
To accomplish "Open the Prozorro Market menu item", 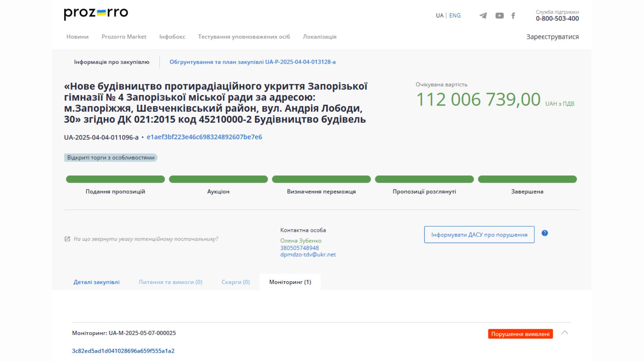I will point(124,37).
